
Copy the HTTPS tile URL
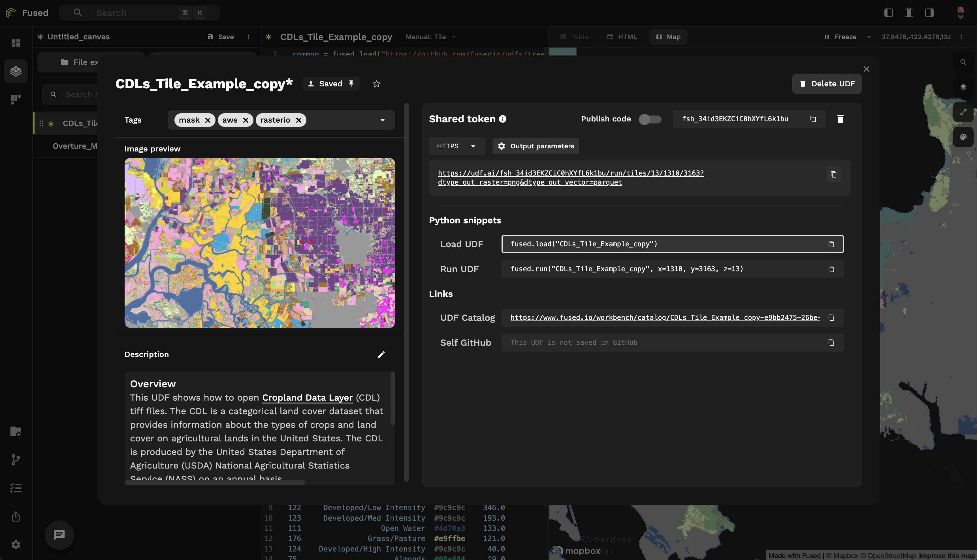833,175
